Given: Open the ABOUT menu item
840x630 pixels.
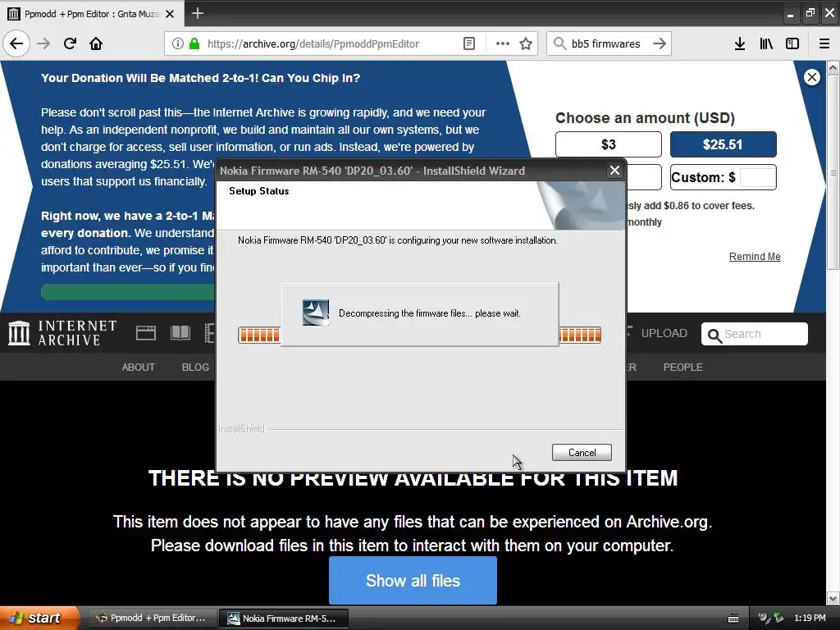Looking at the screenshot, I should [138, 367].
